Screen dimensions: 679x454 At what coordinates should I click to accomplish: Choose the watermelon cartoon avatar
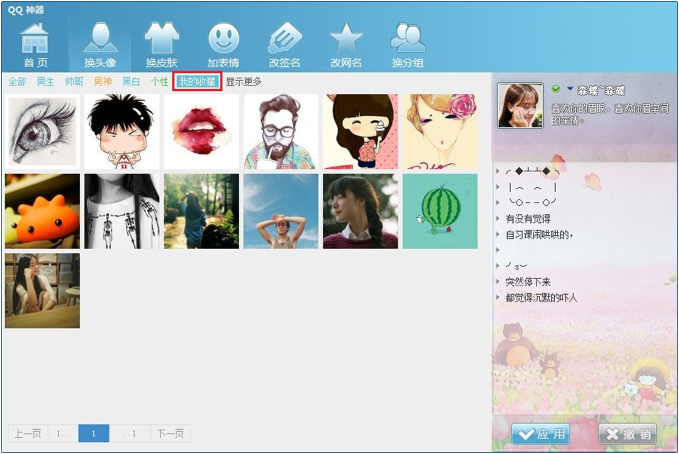pos(440,211)
